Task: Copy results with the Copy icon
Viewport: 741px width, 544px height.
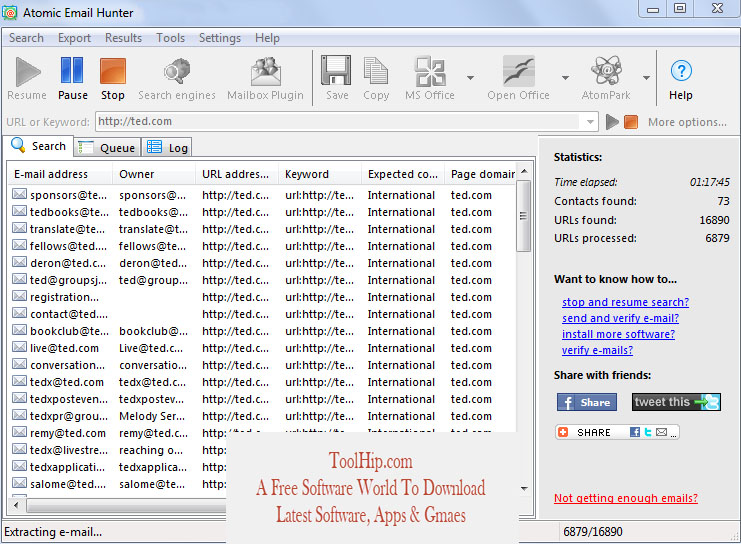Action: click(376, 71)
